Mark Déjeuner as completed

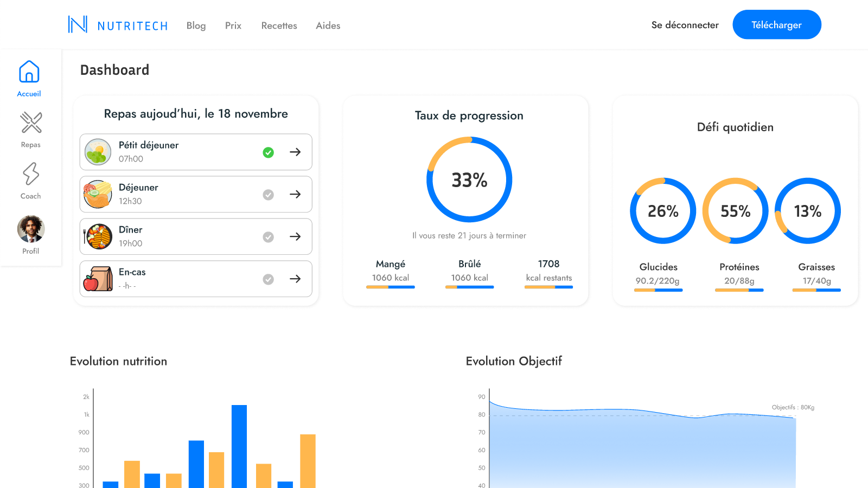tap(268, 195)
